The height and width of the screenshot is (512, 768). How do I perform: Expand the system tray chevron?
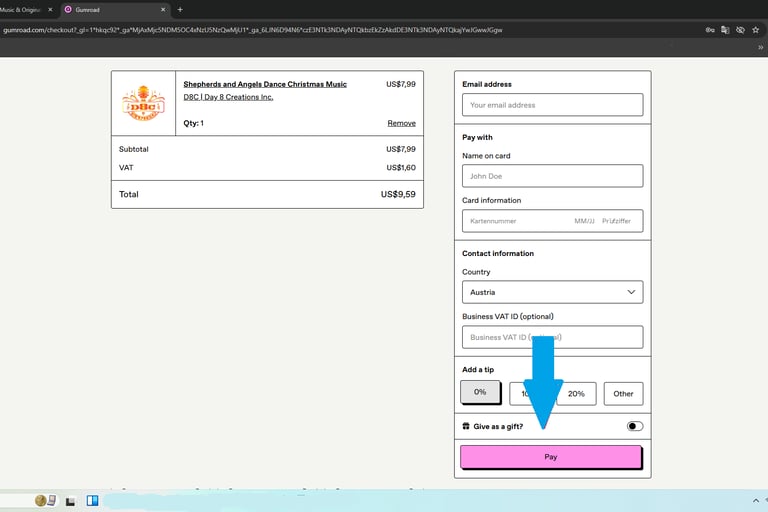click(756, 500)
